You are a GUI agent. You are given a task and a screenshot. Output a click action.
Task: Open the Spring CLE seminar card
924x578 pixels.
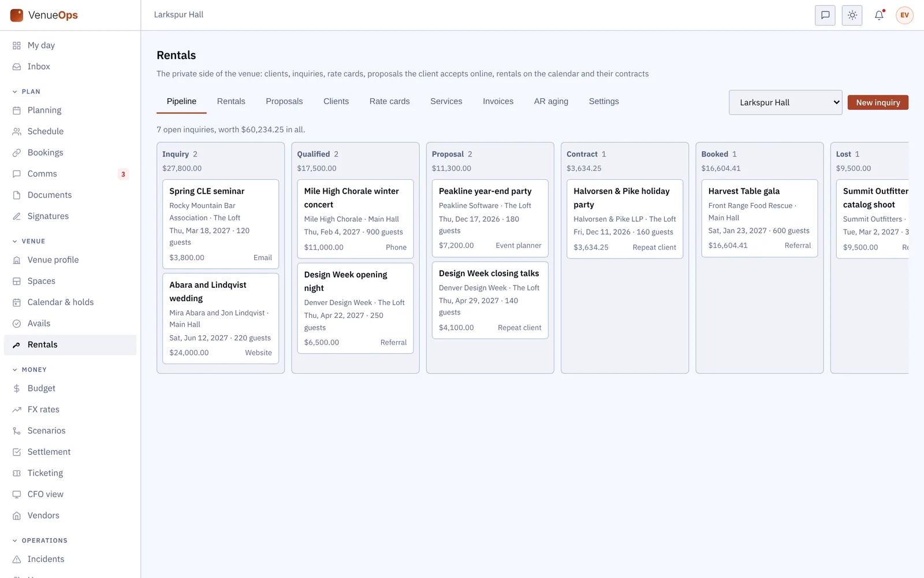tap(221, 224)
